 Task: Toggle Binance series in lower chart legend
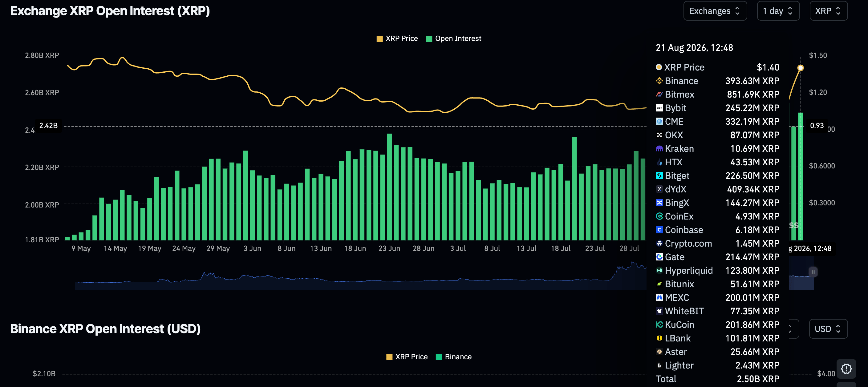pos(453,357)
